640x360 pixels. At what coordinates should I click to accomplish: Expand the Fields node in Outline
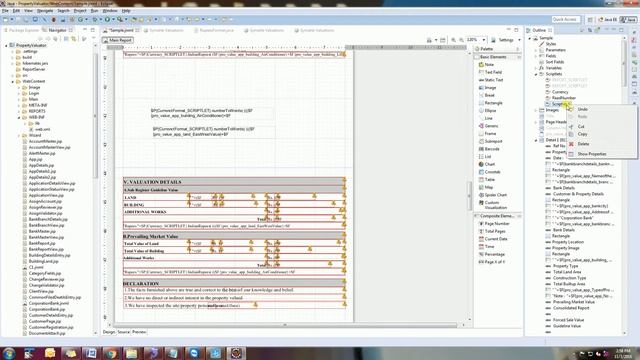click(x=536, y=56)
